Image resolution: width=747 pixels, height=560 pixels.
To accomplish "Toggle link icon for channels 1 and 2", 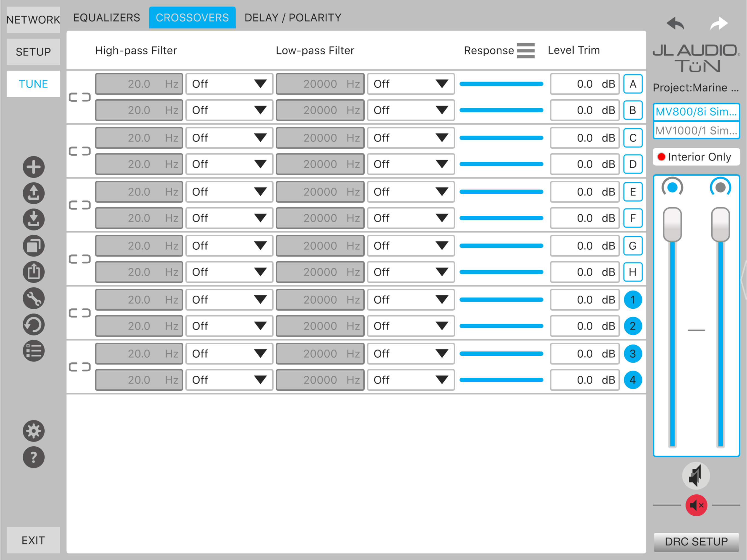I will pyautogui.click(x=80, y=313).
